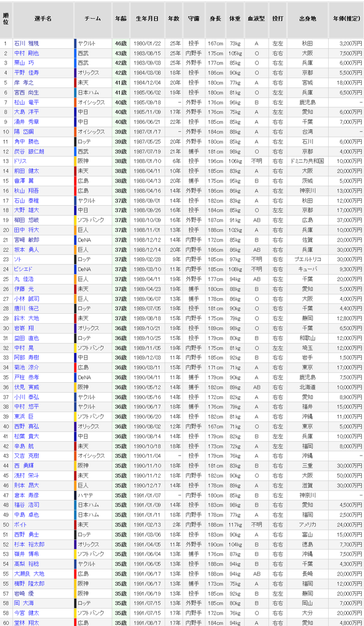Select the birthdate cell 1980/01/22

(x=147, y=43)
